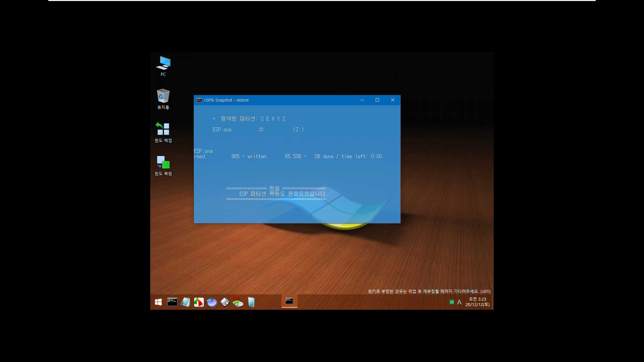Open the PC desktop icon

pos(163,66)
